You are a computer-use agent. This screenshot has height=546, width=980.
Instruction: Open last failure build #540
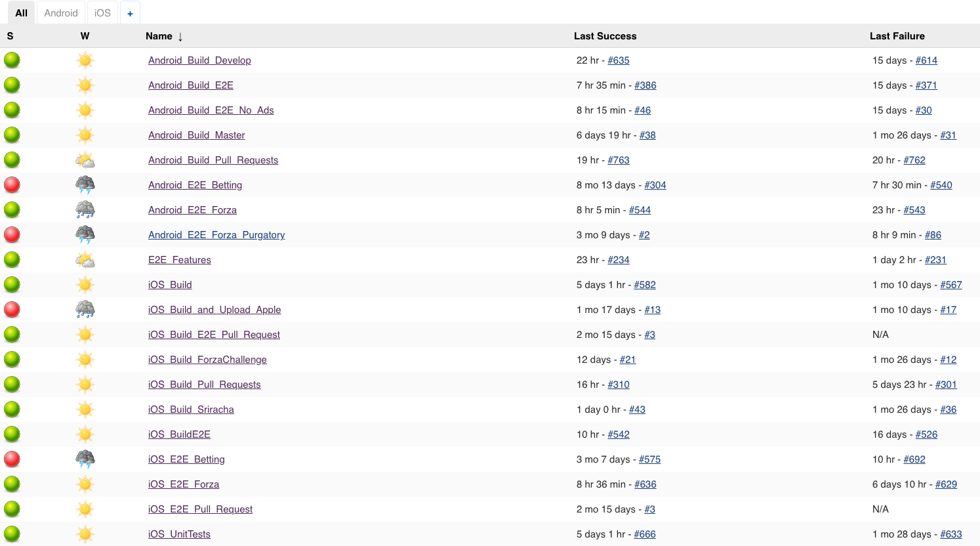pos(941,185)
